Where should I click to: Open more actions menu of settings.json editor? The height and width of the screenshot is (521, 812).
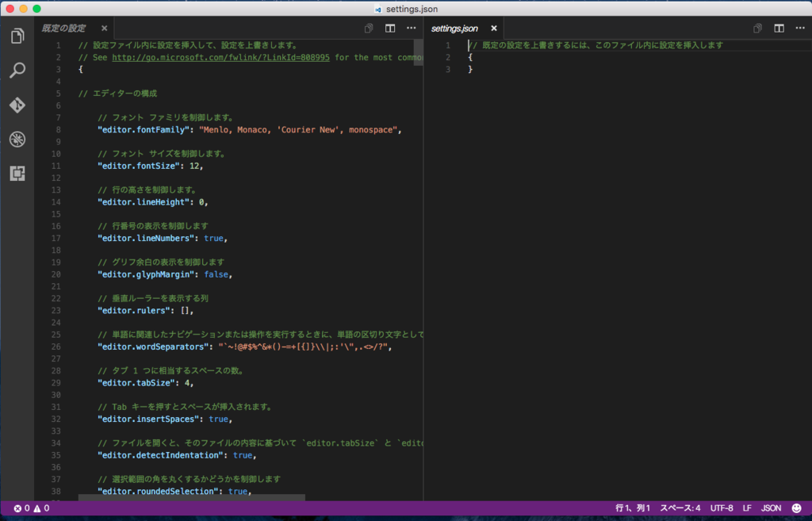pyautogui.click(x=800, y=28)
